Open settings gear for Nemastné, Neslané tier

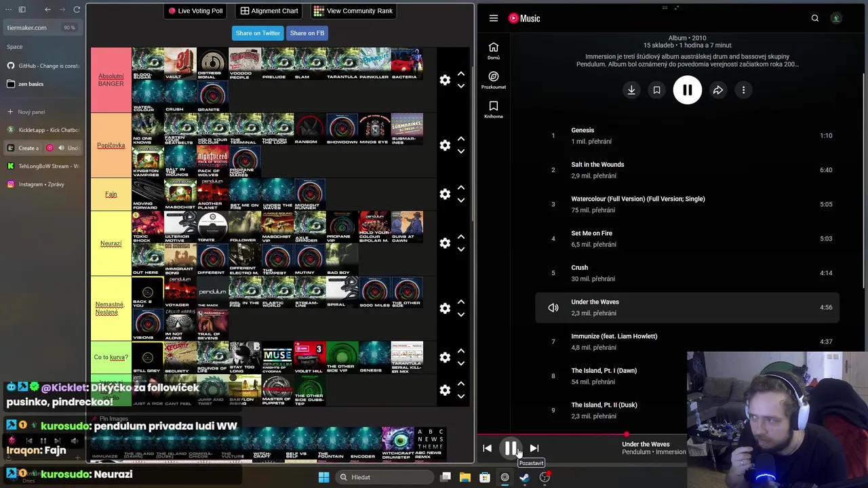[x=445, y=308]
